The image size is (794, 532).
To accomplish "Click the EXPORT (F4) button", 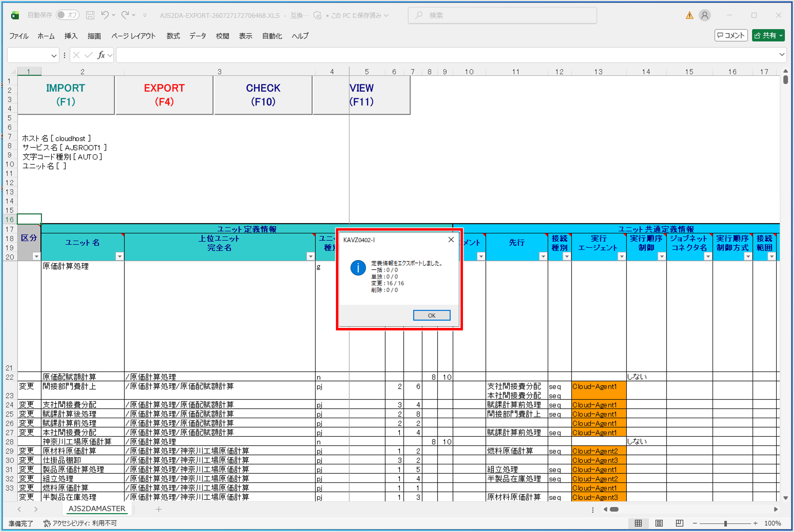I will click(164, 95).
